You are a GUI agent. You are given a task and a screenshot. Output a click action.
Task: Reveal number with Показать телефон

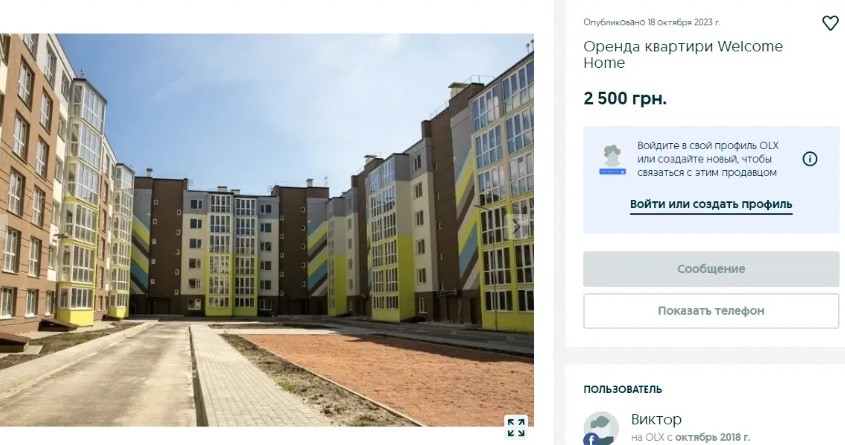coord(711,311)
